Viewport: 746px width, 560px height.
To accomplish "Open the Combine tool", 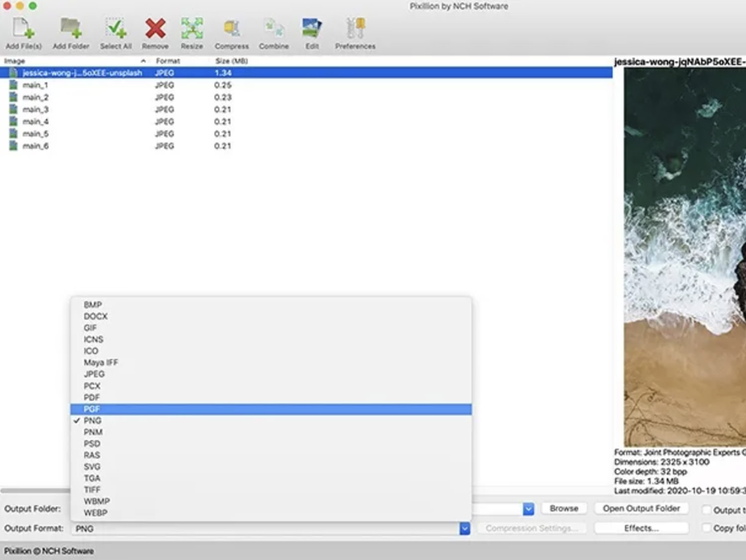I will (x=274, y=29).
